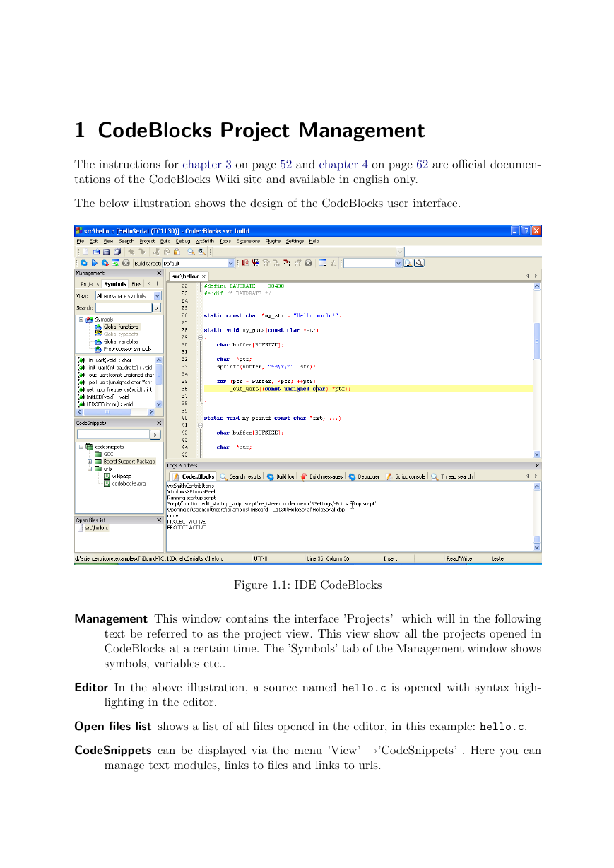Click the CodeSnippets search field

pos(113,435)
